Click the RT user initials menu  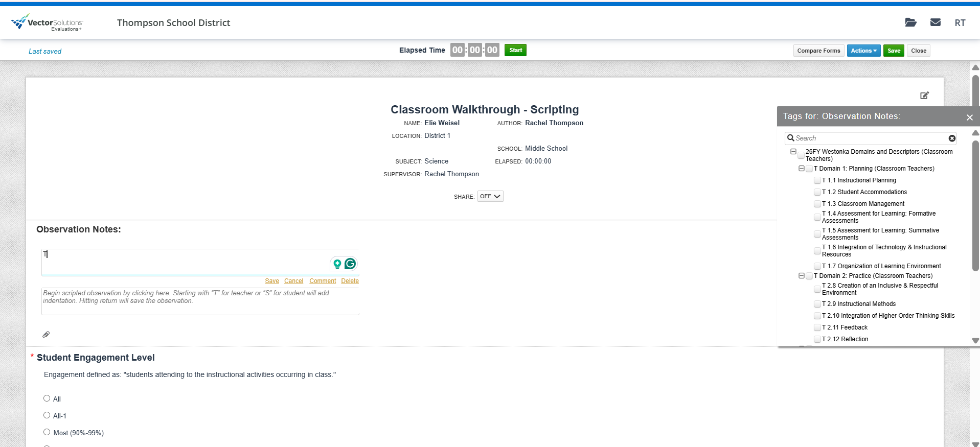point(960,23)
